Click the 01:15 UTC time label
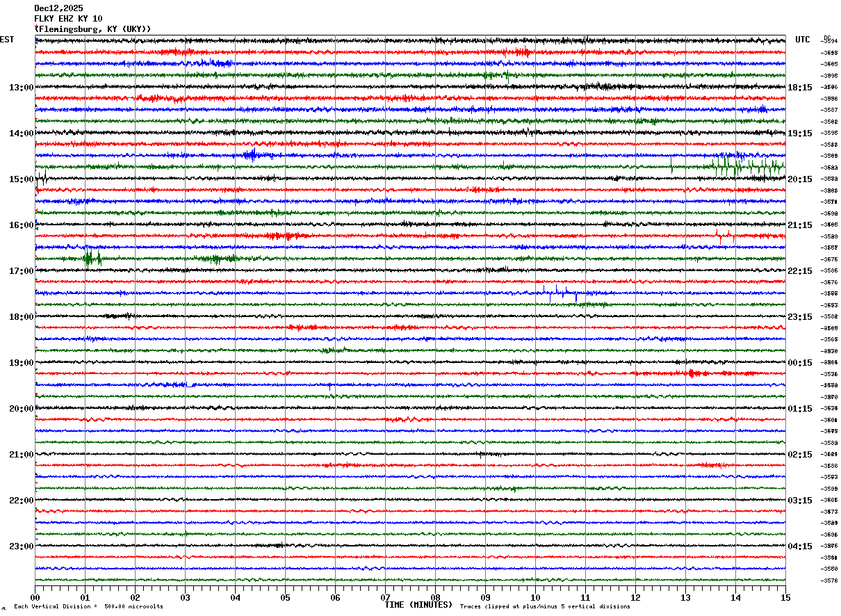Screen dimensions: 841x616 click(x=799, y=409)
